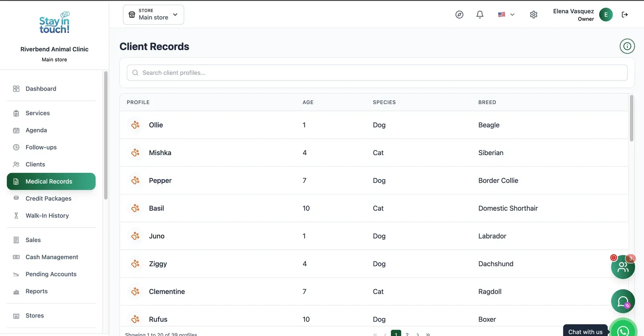Viewport: 644px width, 336px height.
Task: Focus the Search client profiles field
Action: pyautogui.click(x=377, y=73)
